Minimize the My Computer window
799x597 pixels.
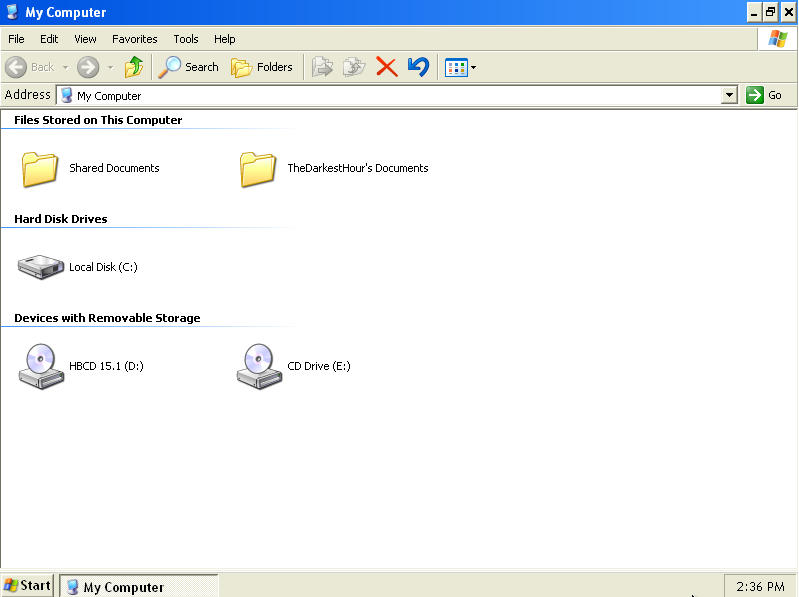(754, 12)
